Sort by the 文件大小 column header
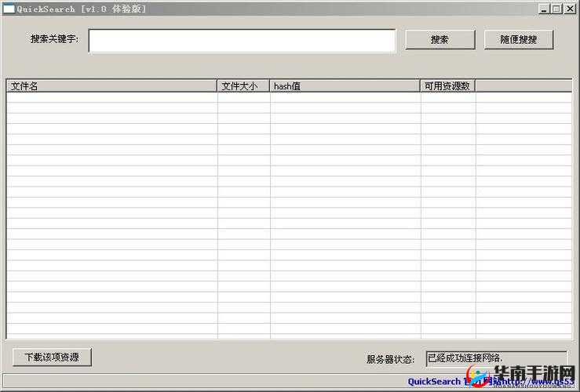This screenshot has width=580, height=392. point(243,86)
